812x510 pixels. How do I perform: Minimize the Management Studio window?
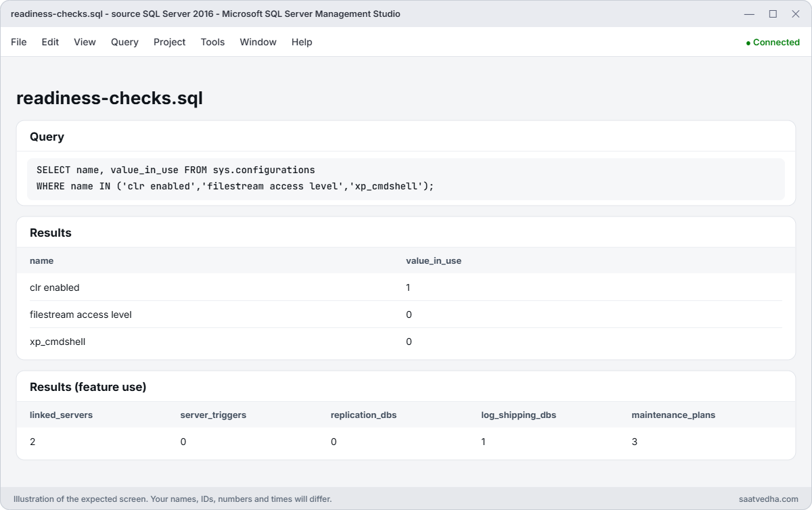pos(749,14)
